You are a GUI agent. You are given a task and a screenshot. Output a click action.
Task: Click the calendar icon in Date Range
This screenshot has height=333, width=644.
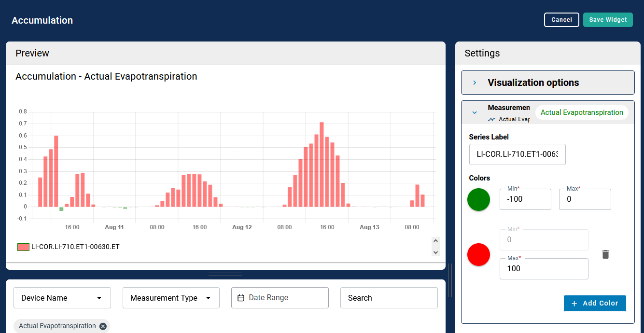[x=241, y=298]
